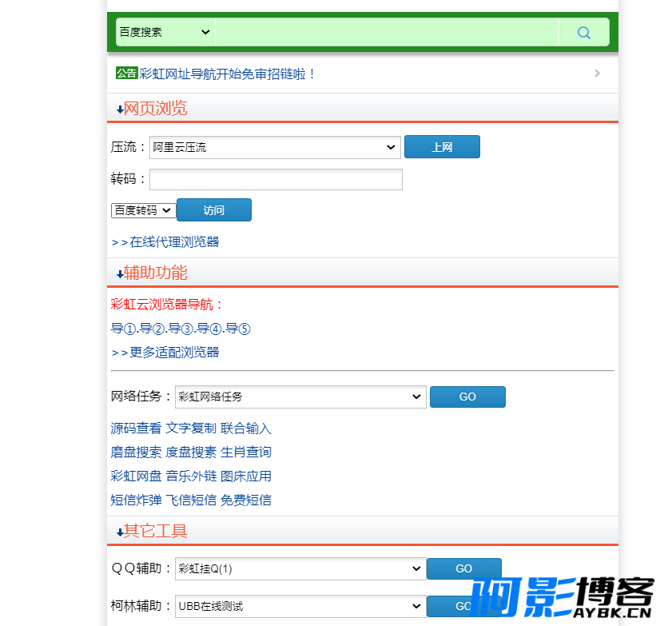
Task: Click the 网页浏览 section heading
Action: click(x=156, y=109)
